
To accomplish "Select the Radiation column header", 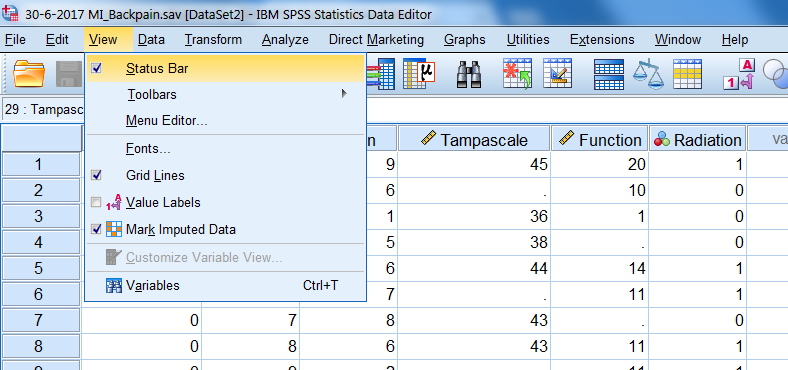I will (x=697, y=139).
